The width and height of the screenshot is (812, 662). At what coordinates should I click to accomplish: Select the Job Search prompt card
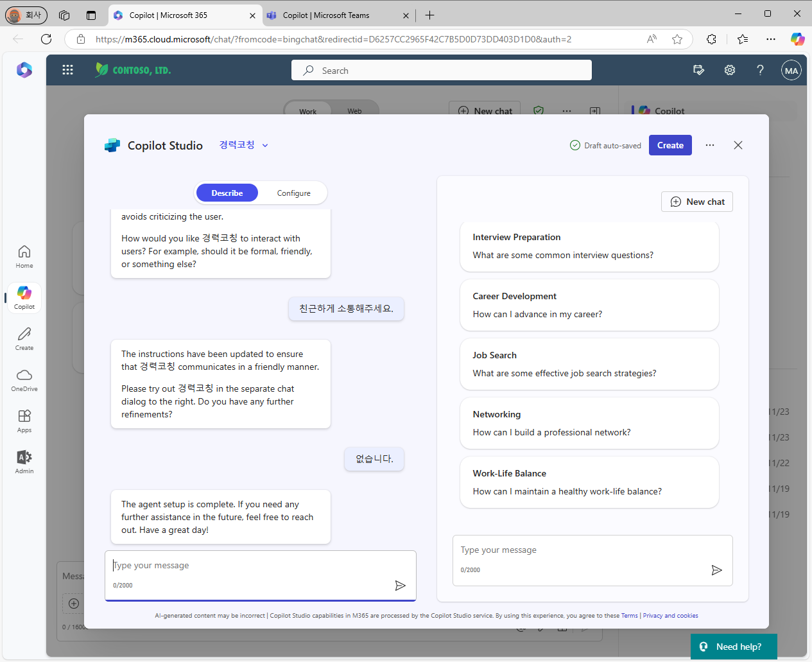pyautogui.click(x=589, y=364)
